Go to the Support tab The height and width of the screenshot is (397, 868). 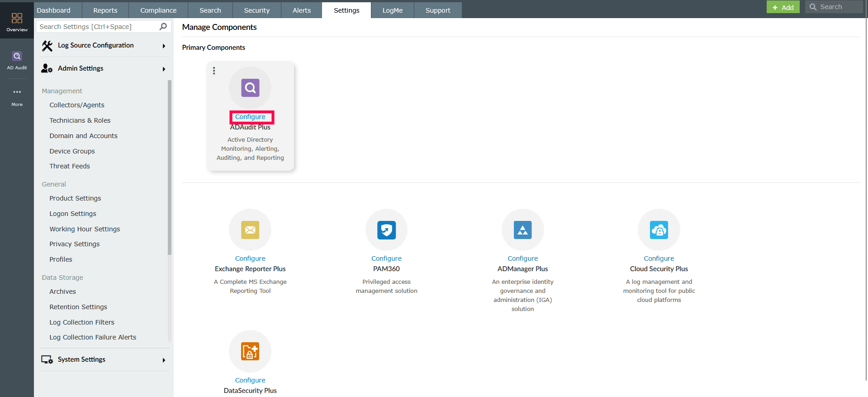pos(438,10)
